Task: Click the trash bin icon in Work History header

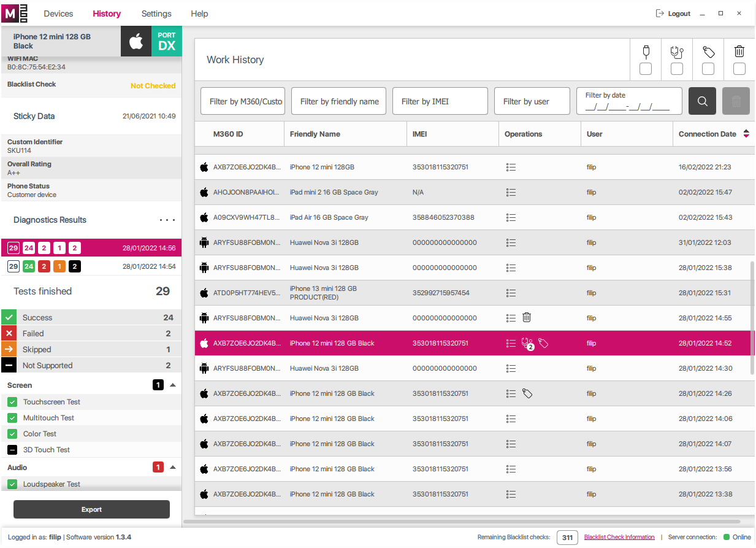Action: (x=739, y=52)
